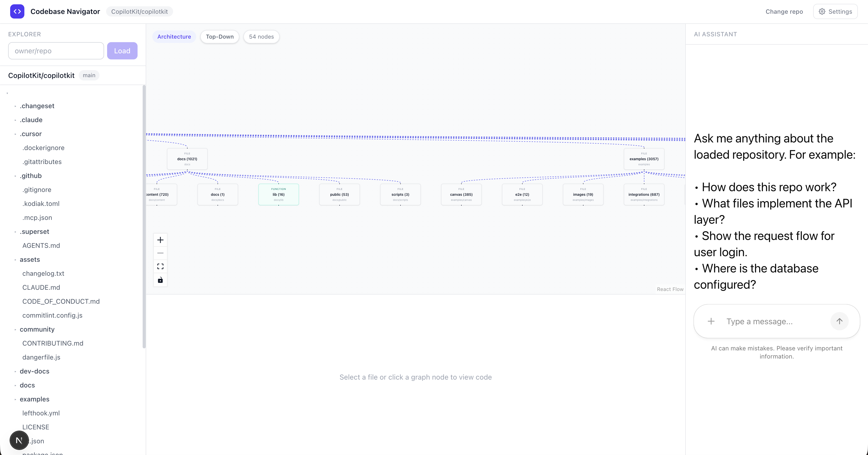Open the Next.js dev tools badge
The width and height of the screenshot is (868, 455).
[x=19, y=440]
